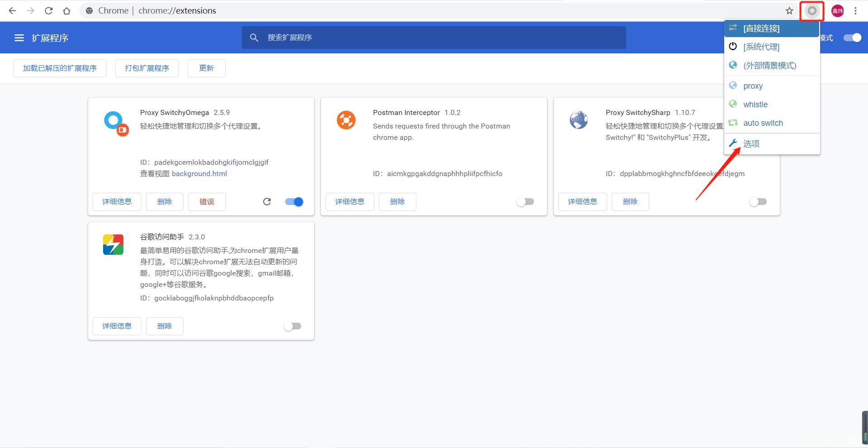Reload the Proxy SwitchyOmega extension
Viewport: 868px width, 448px height.
tap(267, 201)
